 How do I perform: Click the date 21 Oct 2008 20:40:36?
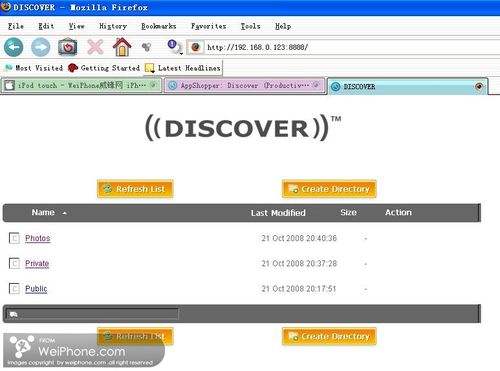click(299, 238)
